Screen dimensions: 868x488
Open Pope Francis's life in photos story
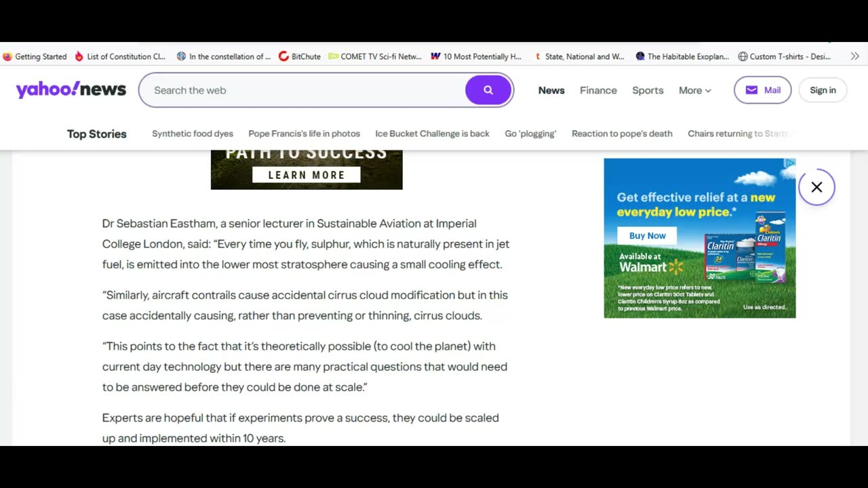coord(304,134)
